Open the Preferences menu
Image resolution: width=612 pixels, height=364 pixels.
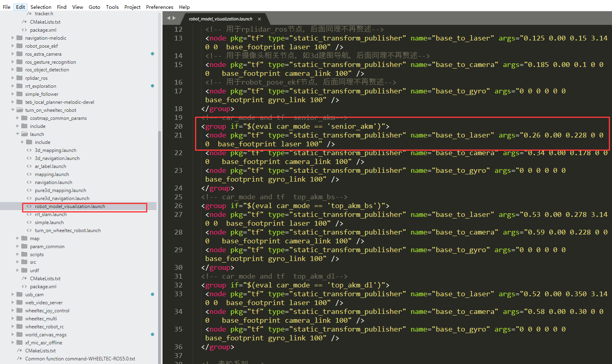[x=159, y=7]
